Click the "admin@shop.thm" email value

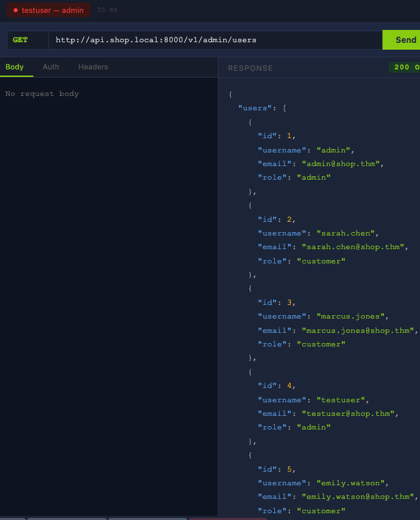(340, 164)
